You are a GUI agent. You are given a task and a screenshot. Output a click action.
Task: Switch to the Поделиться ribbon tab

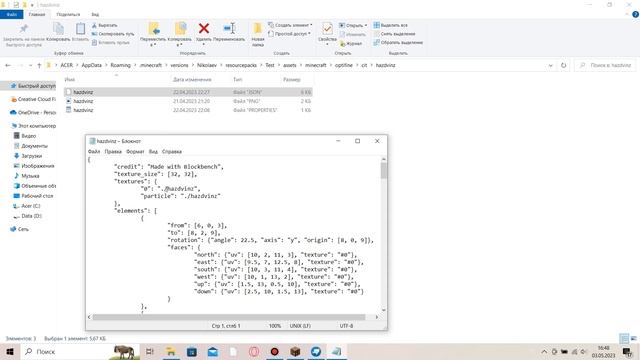tap(68, 14)
